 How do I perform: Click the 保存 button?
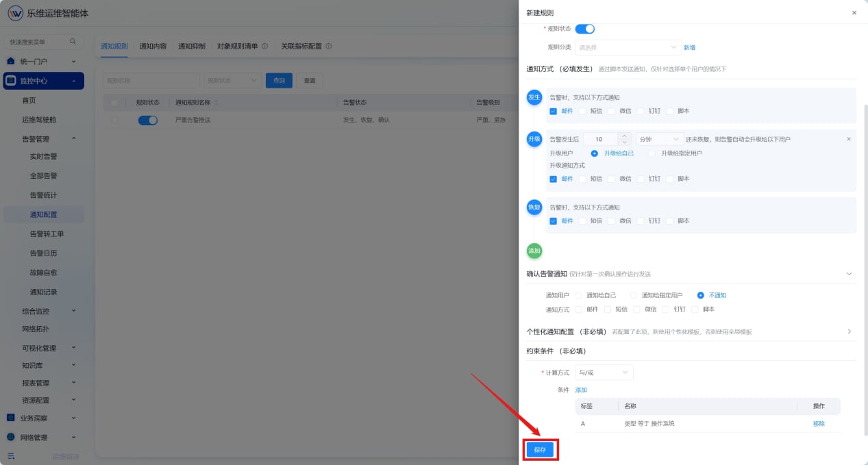[540, 449]
